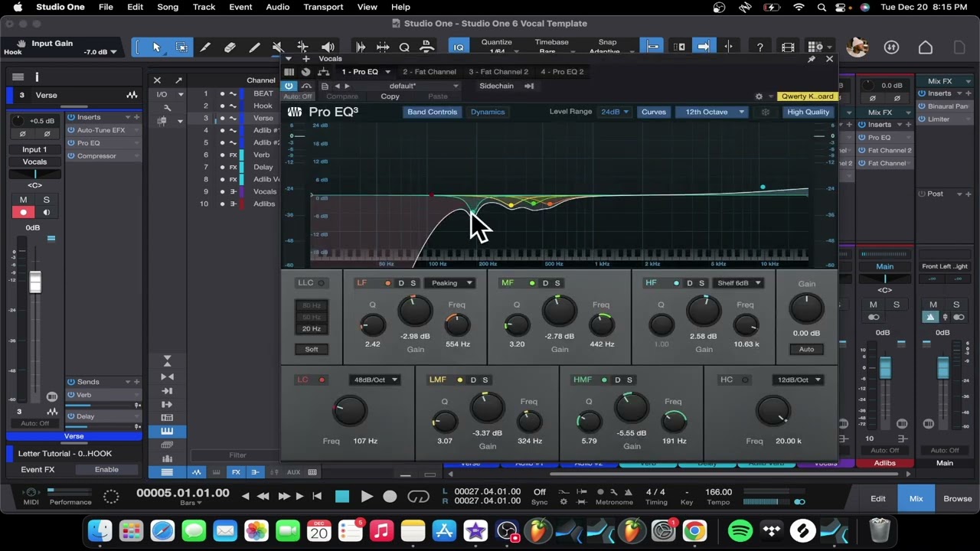The width and height of the screenshot is (980, 551).
Task: Open the Audio menu
Action: 277,7
